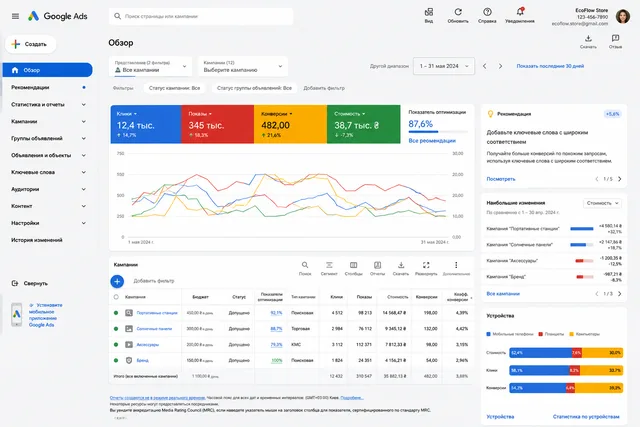Open the Сегмент table icon
Screen dimensions: 640x427
coord(329,268)
